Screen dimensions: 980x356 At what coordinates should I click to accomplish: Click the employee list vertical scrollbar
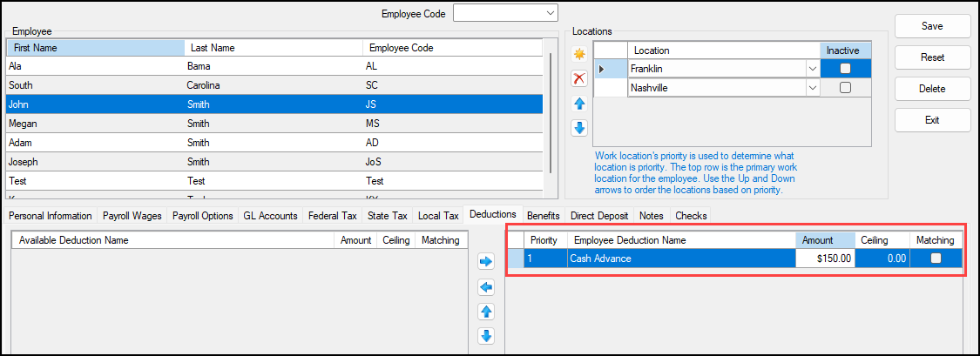pyautogui.click(x=551, y=113)
